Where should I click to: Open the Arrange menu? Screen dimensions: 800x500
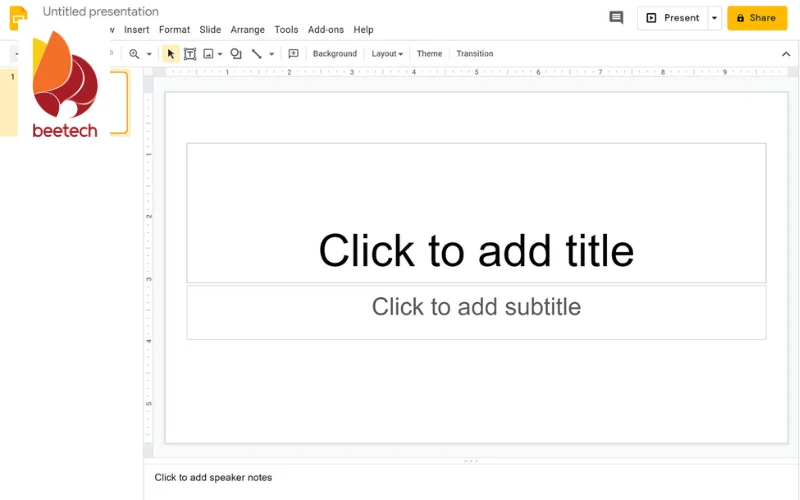point(247,30)
